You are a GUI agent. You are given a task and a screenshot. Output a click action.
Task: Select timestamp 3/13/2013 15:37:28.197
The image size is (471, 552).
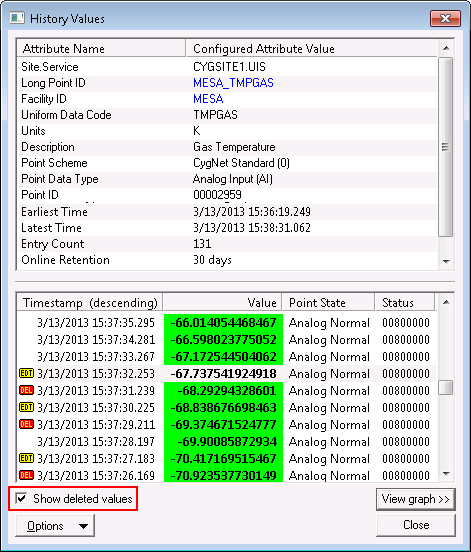(x=96, y=441)
